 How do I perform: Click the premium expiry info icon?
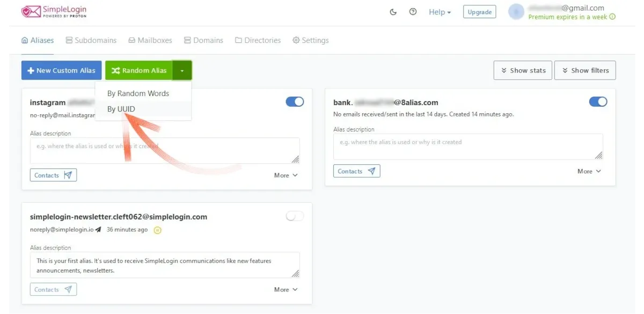pyautogui.click(x=612, y=17)
